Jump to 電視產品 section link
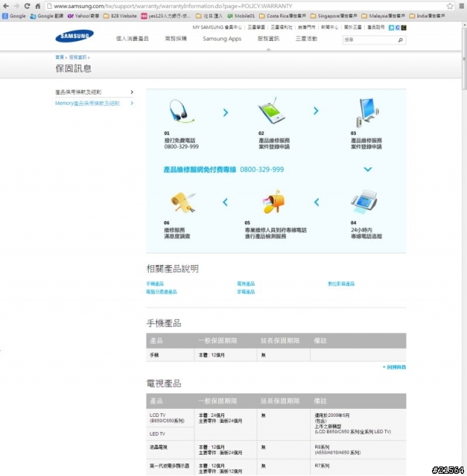The width and height of the screenshot is (467, 476). [x=246, y=283]
